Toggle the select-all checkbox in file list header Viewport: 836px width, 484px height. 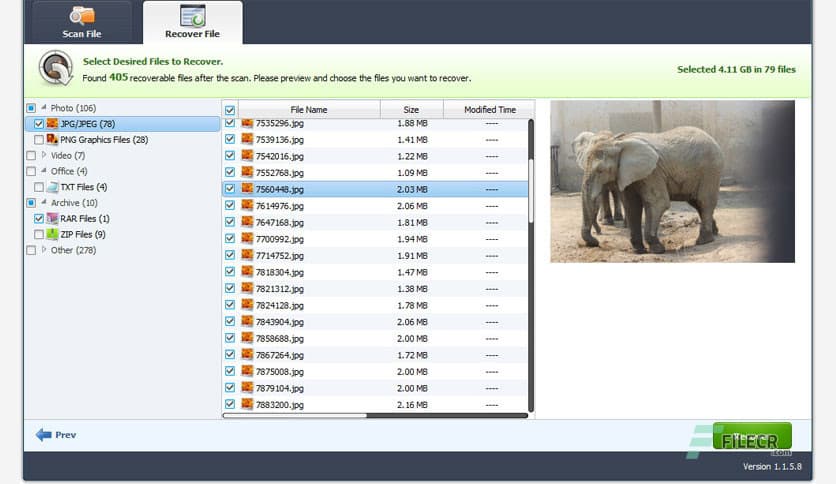click(230, 110)
